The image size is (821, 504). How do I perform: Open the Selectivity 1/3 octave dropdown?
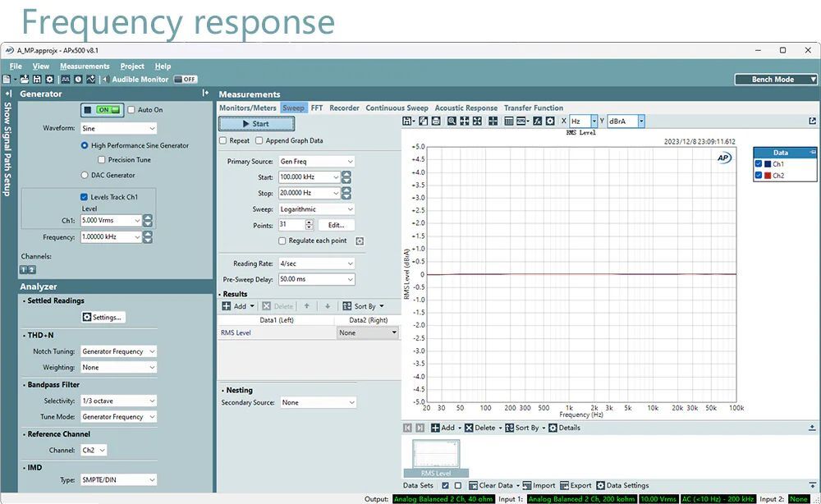118,401
